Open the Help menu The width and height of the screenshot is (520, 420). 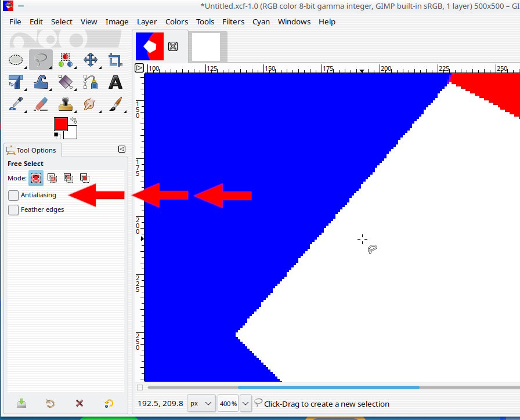(x=327, y=22)
